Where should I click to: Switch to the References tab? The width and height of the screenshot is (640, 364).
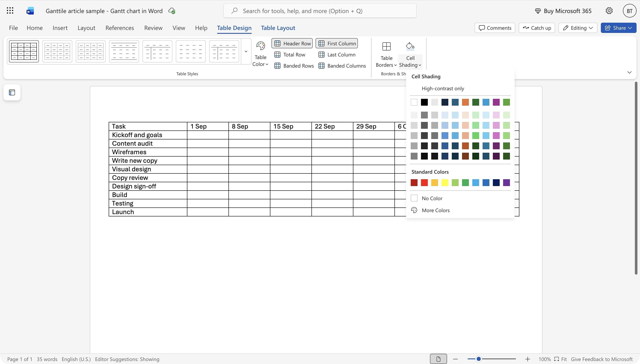pos(120,28)
